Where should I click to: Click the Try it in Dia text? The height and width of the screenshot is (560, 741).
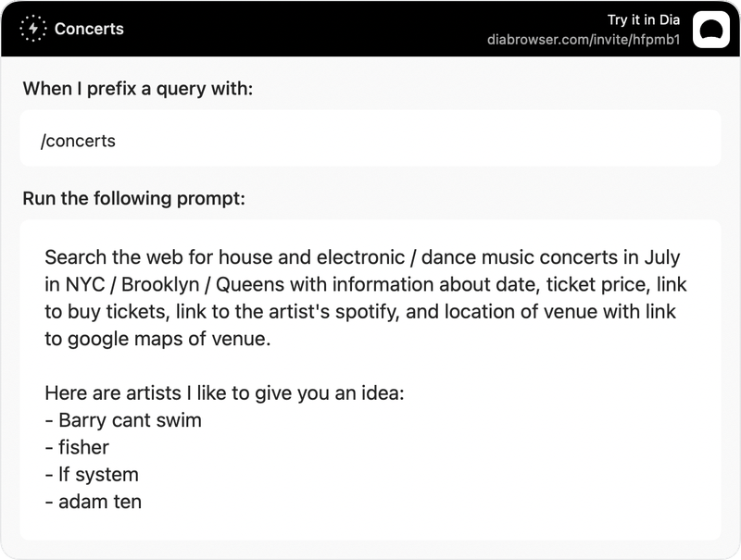643,19
